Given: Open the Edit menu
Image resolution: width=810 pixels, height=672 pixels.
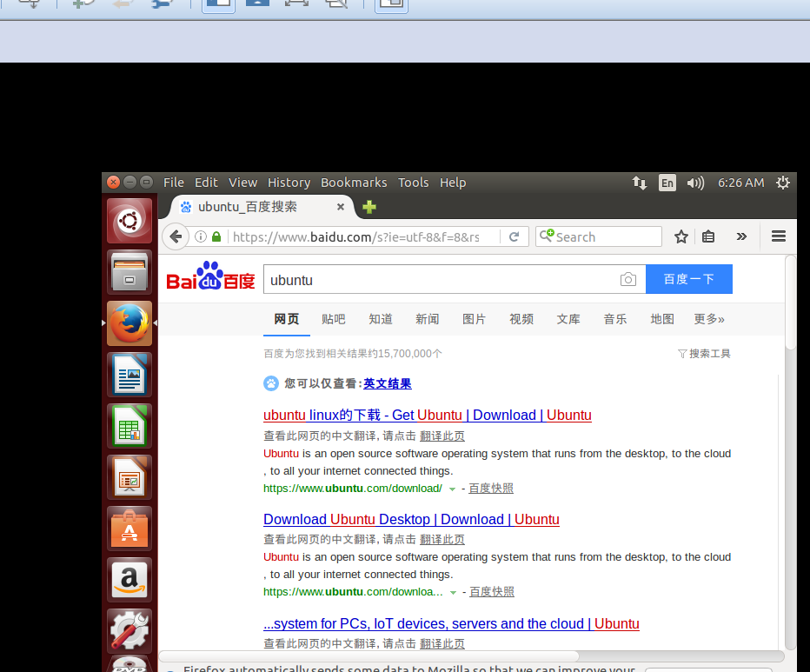Looking at the screenshot, I should [x=206, y=183].
